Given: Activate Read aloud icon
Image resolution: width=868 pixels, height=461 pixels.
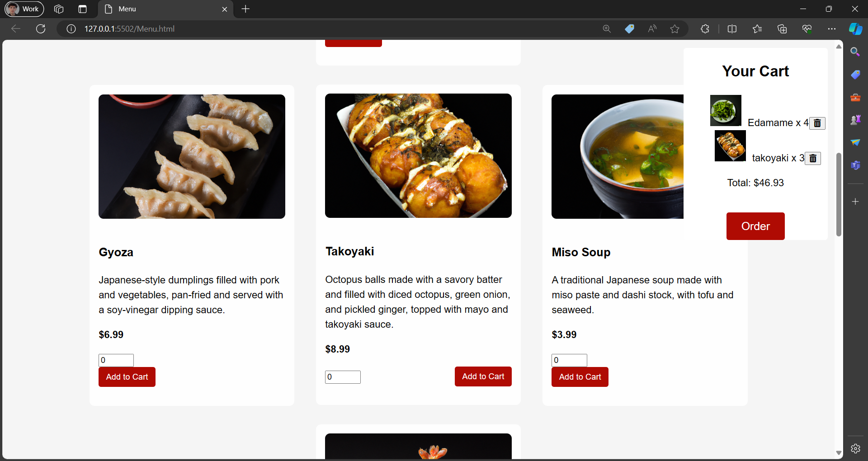Looking at the screenshot, I should tap(652, 29).
